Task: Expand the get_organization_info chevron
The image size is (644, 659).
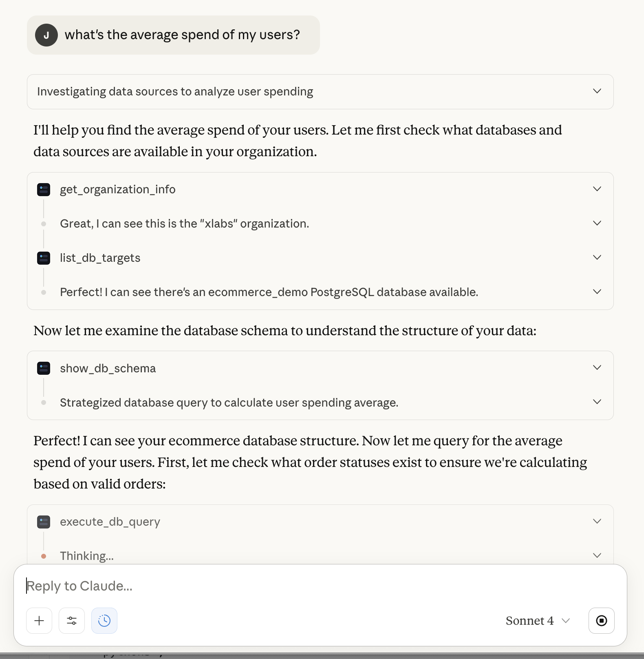Action: 597,189
